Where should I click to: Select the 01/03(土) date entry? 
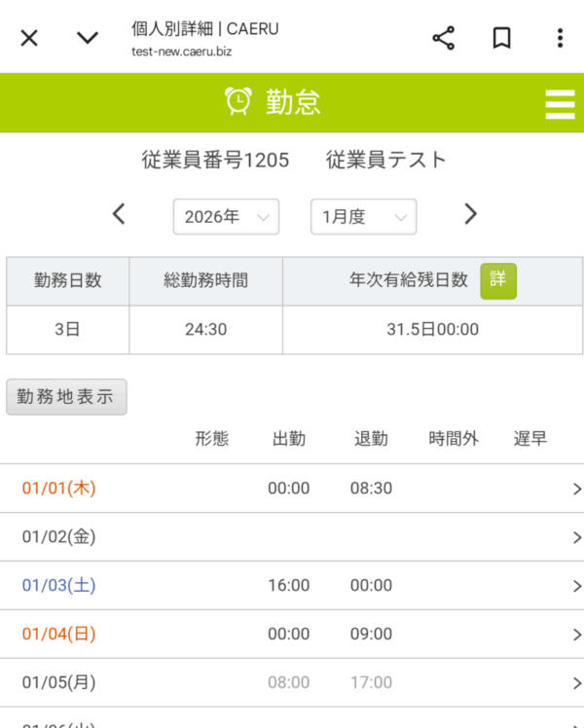(58, 586)
